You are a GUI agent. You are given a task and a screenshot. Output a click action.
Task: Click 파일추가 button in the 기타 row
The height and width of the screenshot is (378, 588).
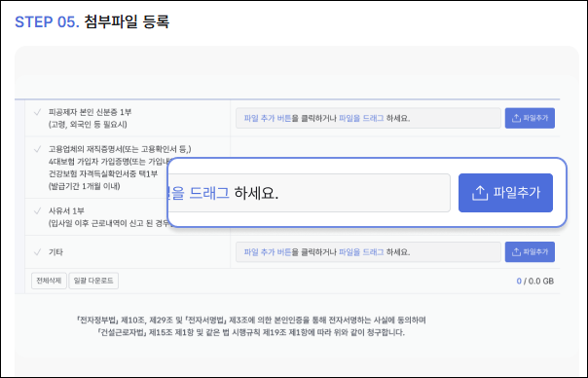(x=530, y=252)
